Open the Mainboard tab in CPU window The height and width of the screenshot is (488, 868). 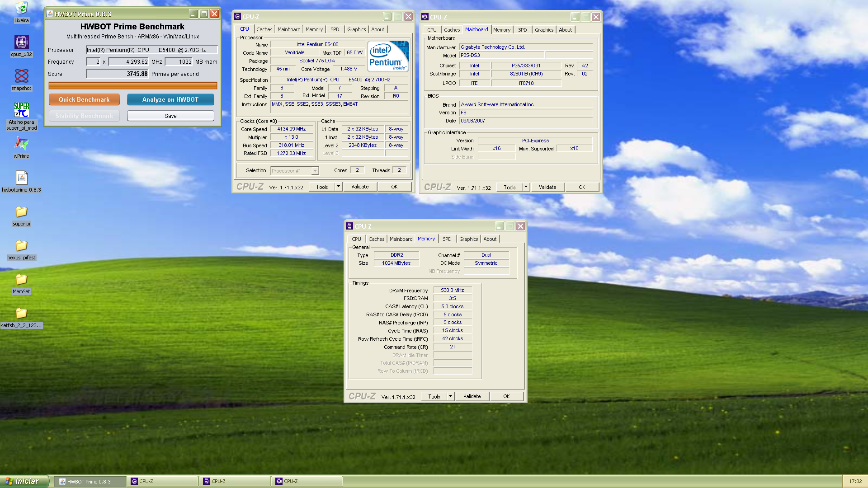(x=289, y=29)
